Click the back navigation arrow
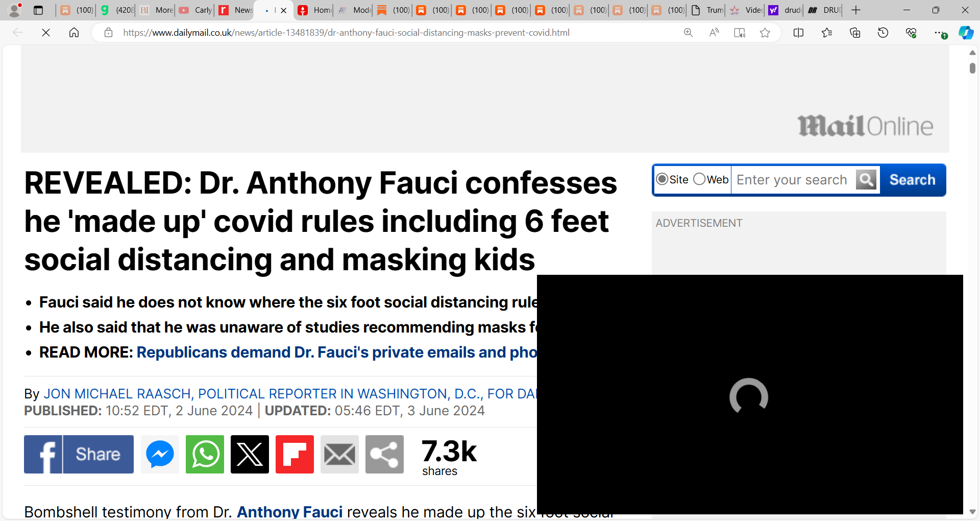The width and height of the screenshot is (980, 521). pyautogui.click(x=18, y=33)
